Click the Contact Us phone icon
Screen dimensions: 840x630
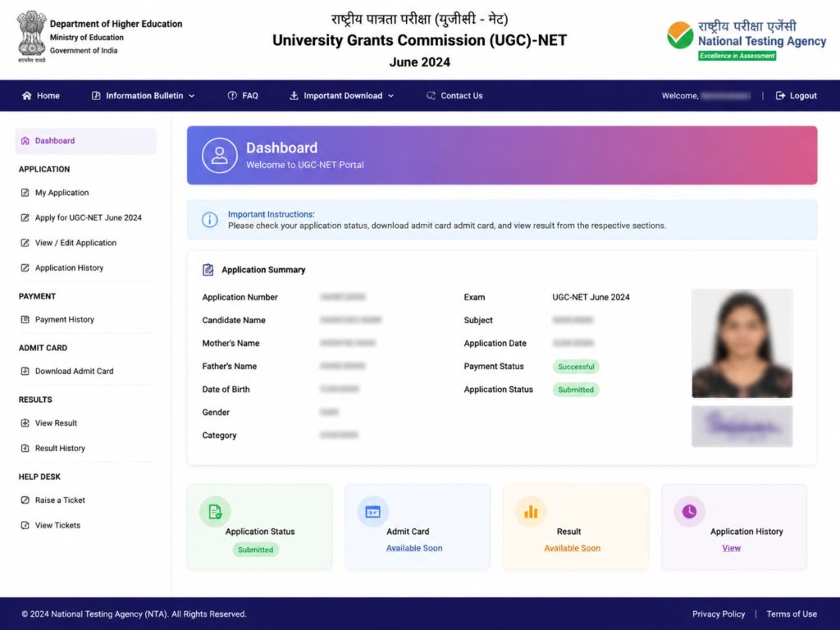(431, 95)
